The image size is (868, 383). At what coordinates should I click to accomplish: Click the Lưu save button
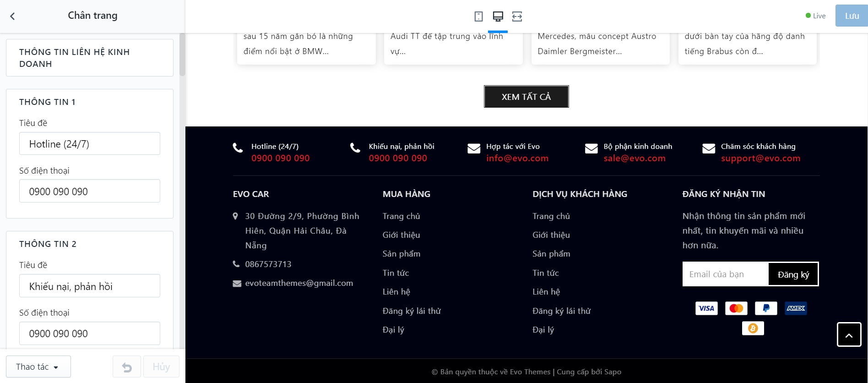[852, 16]
